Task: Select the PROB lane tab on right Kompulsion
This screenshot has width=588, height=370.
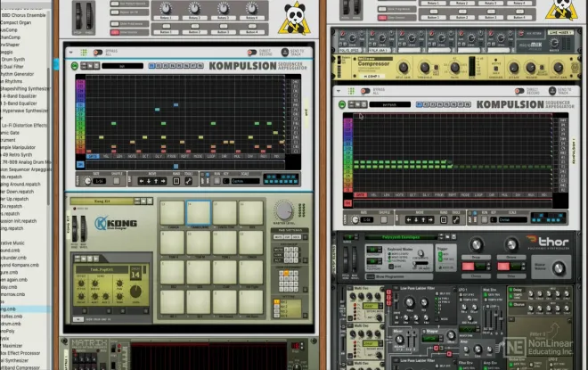Action: [439, 194]
